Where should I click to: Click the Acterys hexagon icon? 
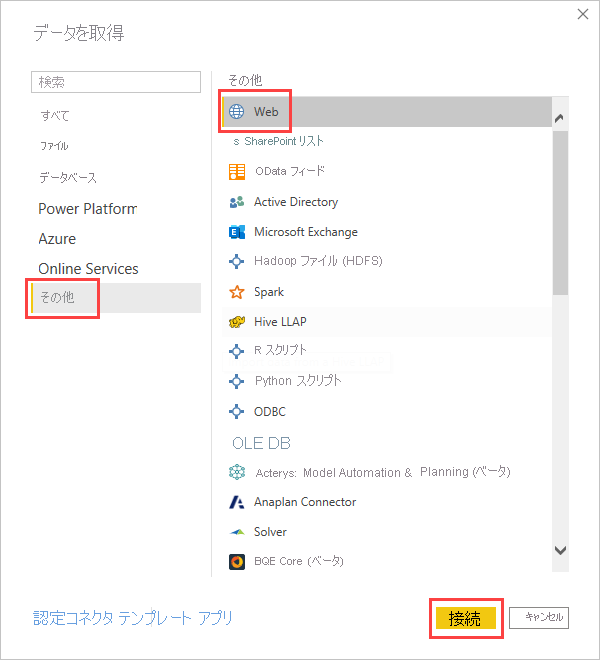[x=237, y=472]
